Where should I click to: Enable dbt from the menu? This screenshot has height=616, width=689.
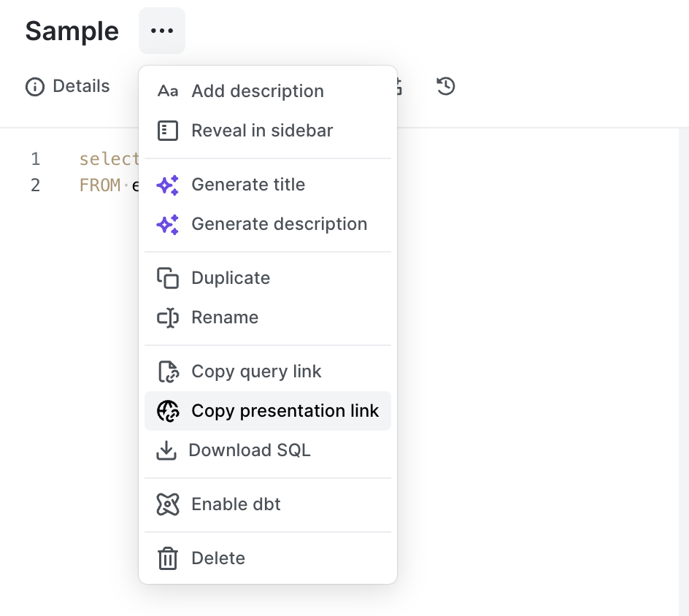(x=236, y=504)
